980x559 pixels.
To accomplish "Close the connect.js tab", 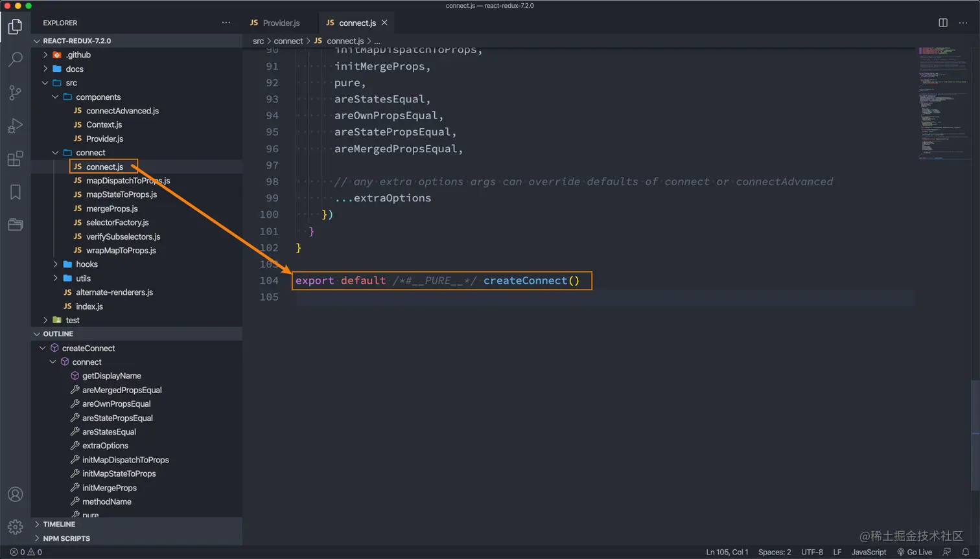I will point(384,23).
